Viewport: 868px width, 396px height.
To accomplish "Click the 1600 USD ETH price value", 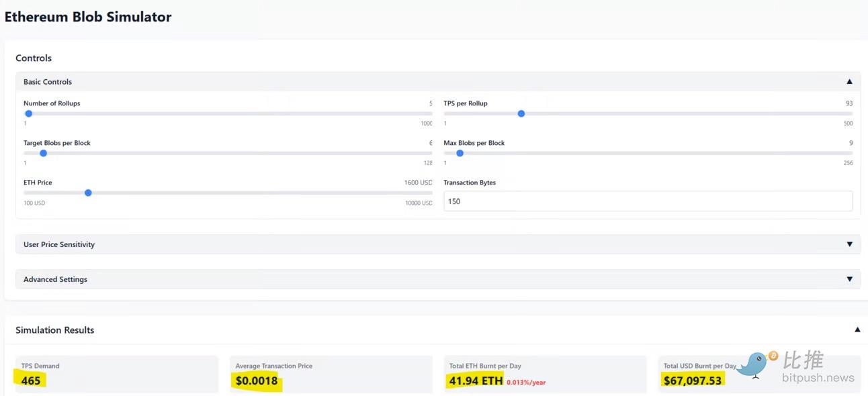I will point(418,183).
